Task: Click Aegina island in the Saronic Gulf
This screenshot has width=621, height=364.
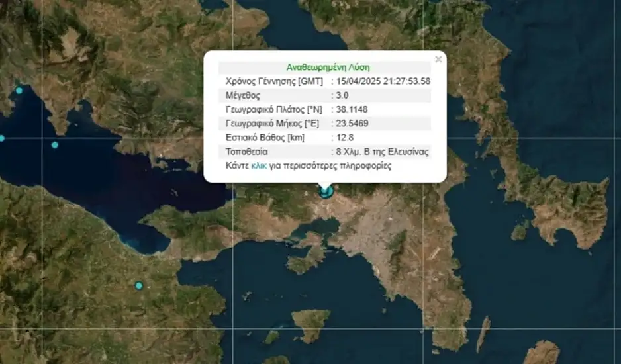Action: pos(311,326)
